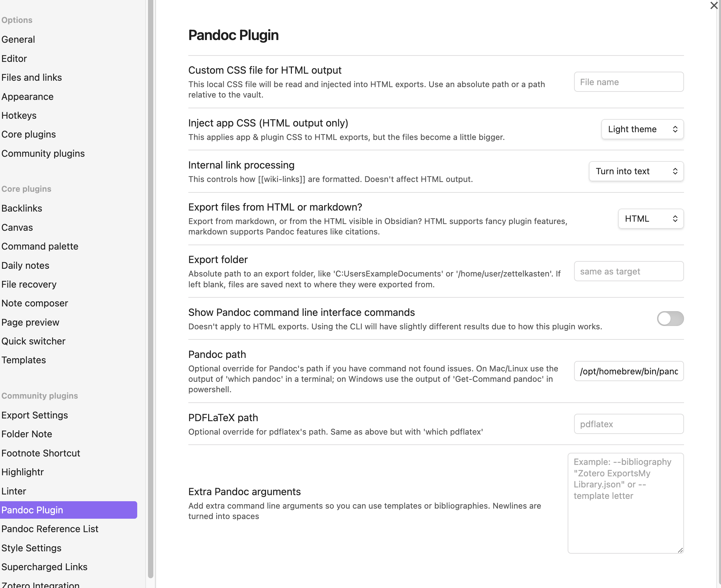Open Editor settings
Viewport: 721px width, 588px height.
pyautogui.click(x=14, y=59)
